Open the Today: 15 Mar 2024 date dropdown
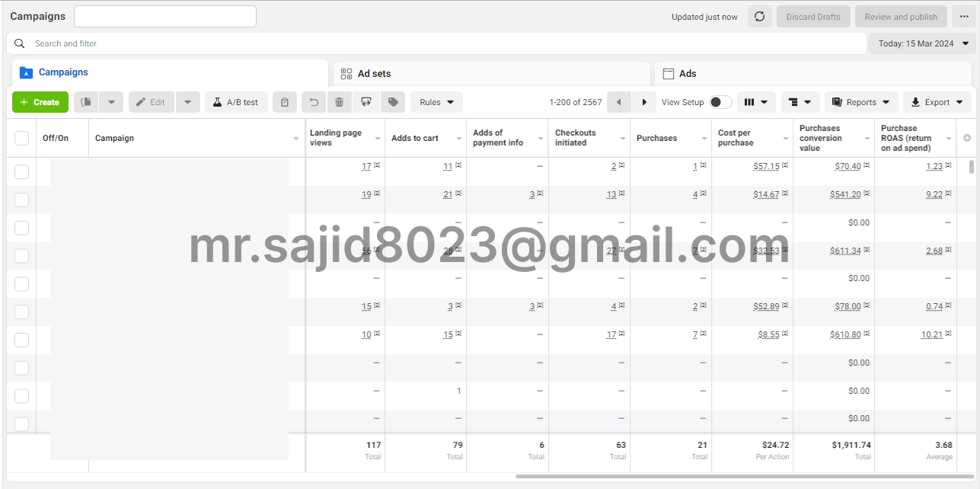 point(922,43)
